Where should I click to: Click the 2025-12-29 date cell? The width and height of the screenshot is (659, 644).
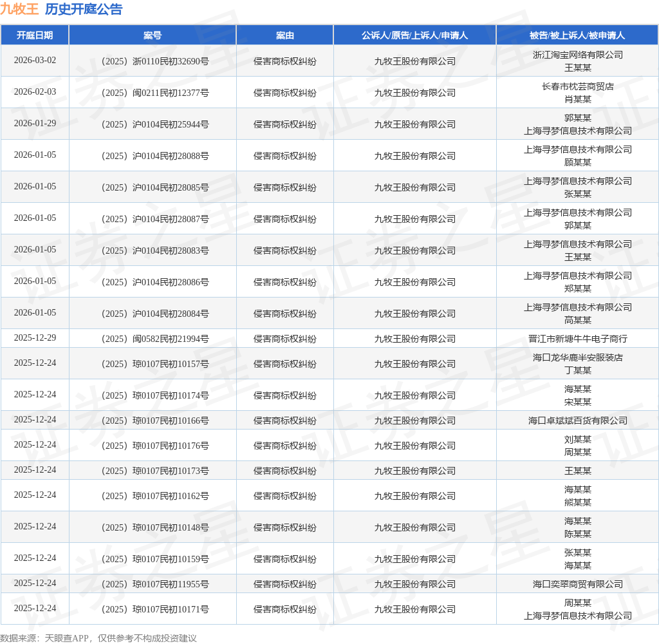[35, 338]
